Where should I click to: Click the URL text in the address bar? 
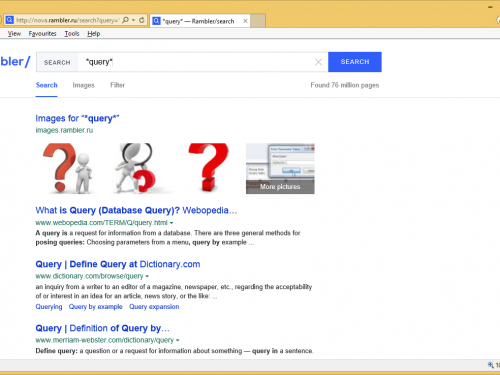(68, 20)
